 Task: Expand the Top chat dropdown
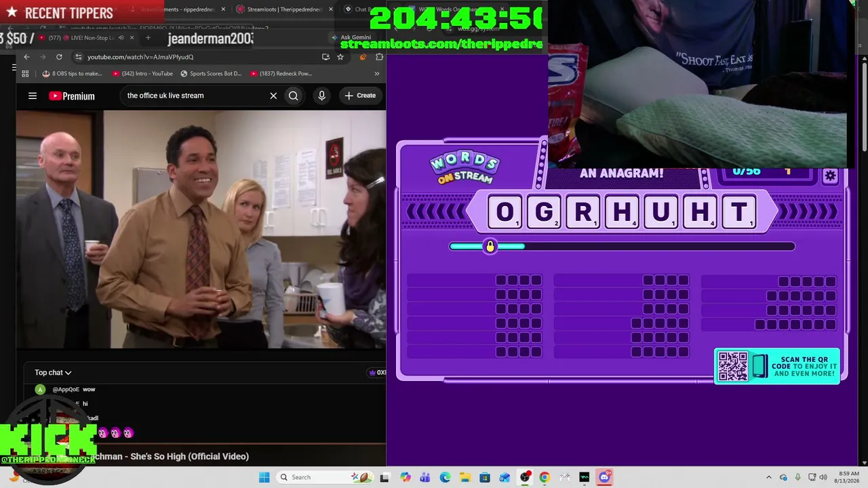tap(53, 372)
